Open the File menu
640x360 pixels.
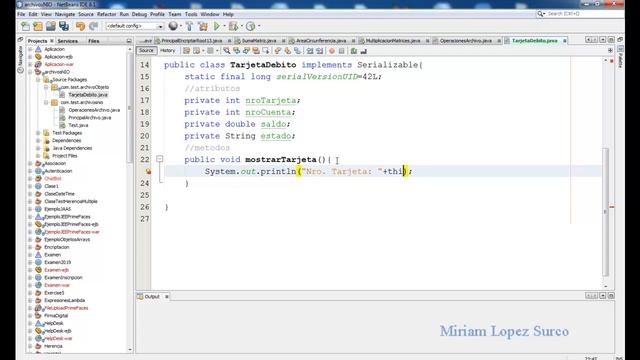(x=21, y=14)
